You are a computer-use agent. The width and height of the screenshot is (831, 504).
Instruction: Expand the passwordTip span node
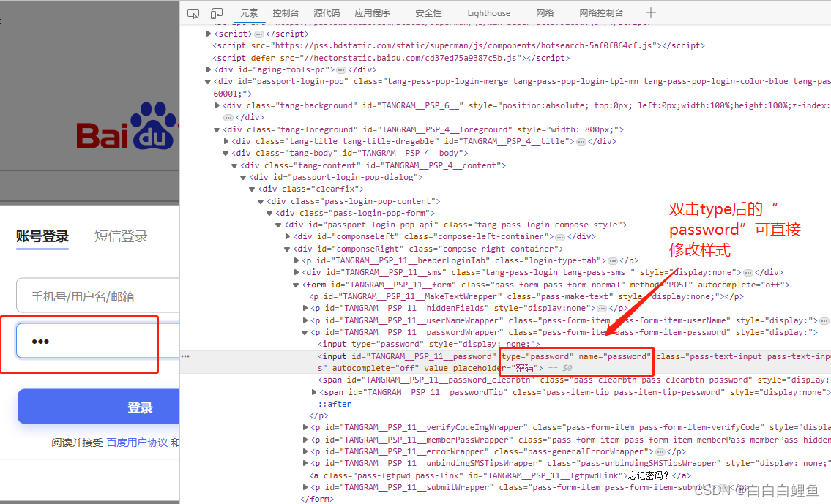coord(314,392)
